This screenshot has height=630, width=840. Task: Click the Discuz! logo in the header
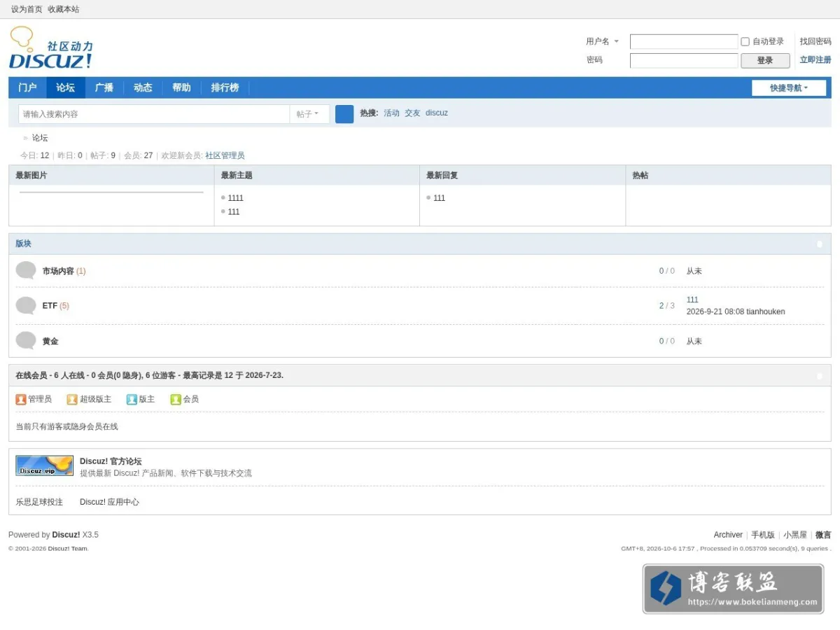[x=50, y=48]
